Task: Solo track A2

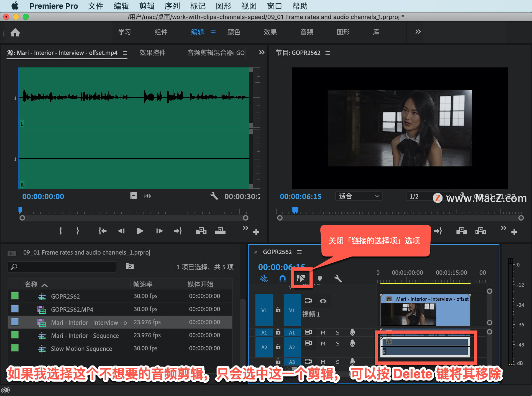Action: (x=337, y=344)
